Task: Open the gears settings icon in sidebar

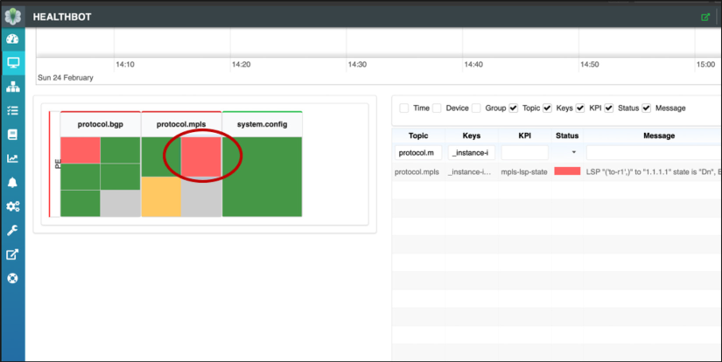Action: click(x=13, y=206)
